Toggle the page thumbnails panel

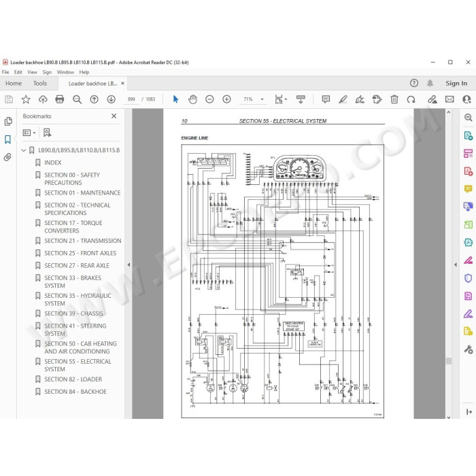coord(8,122)
